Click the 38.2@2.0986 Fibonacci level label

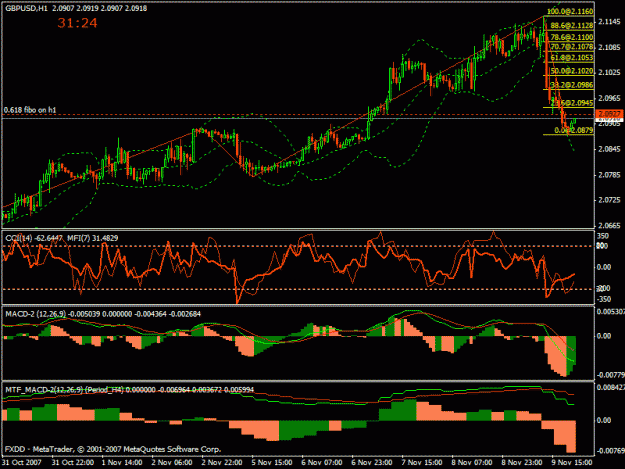[x=572, y=85]
